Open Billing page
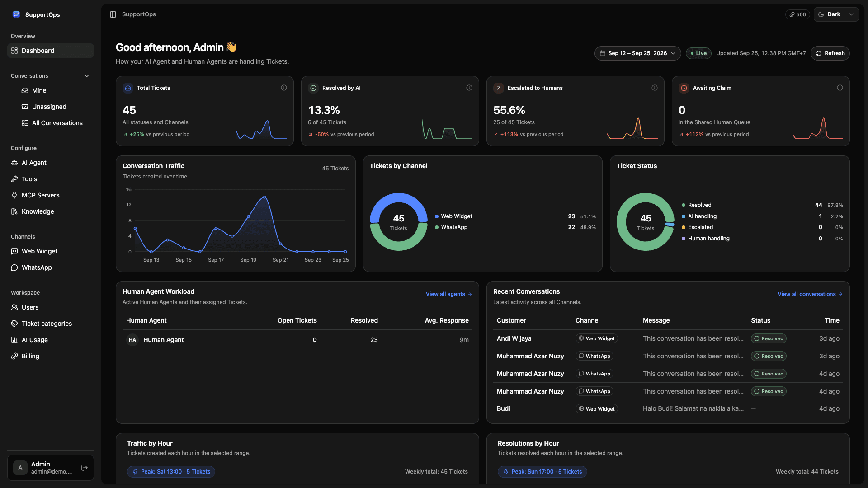Image resolution: width=868 pixels, height=488 pixels. click(51, 356)
